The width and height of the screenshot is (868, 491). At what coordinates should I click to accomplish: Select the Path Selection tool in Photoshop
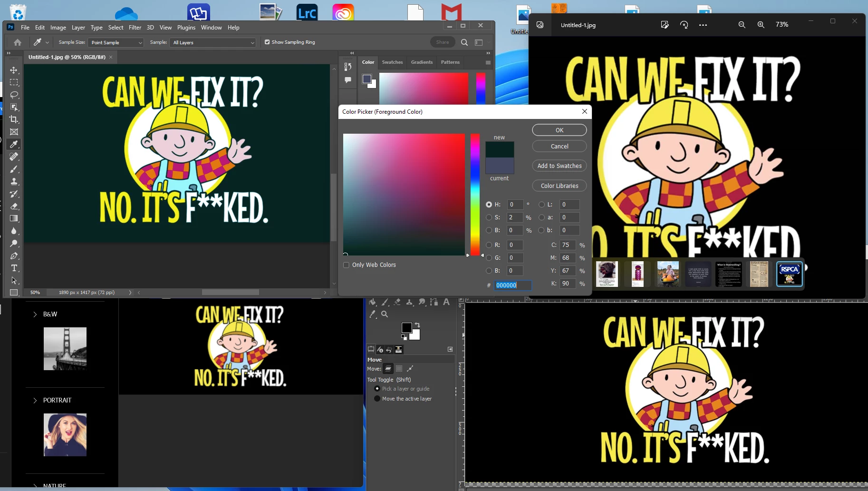(14, 280)
